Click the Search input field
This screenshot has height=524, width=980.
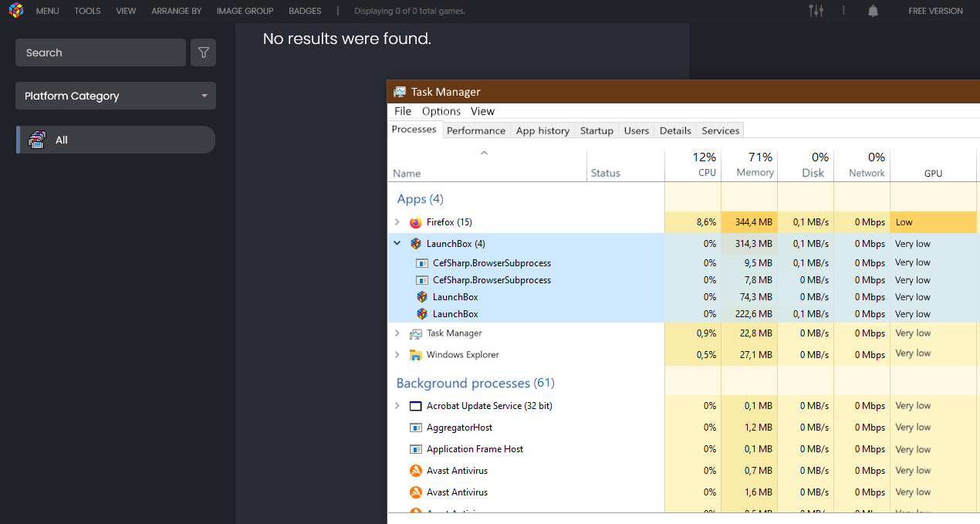pyautogui.click(x=100, y=52)
